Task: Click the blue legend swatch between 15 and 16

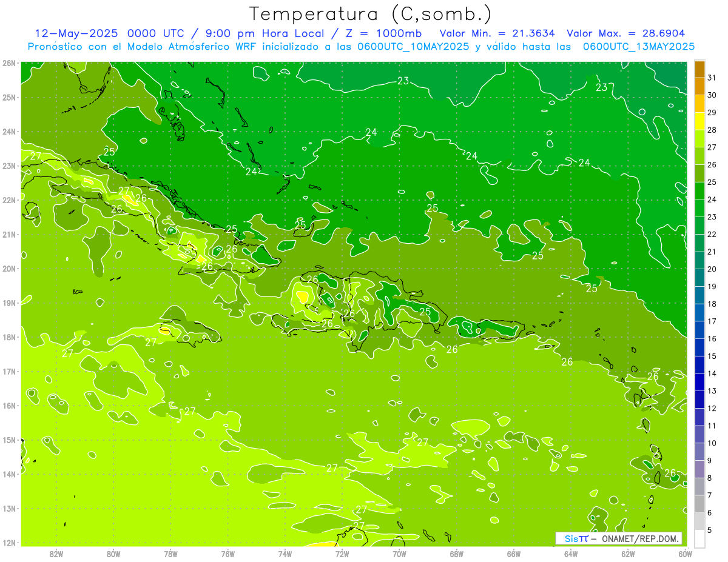Action: click(x=699, y=347)
